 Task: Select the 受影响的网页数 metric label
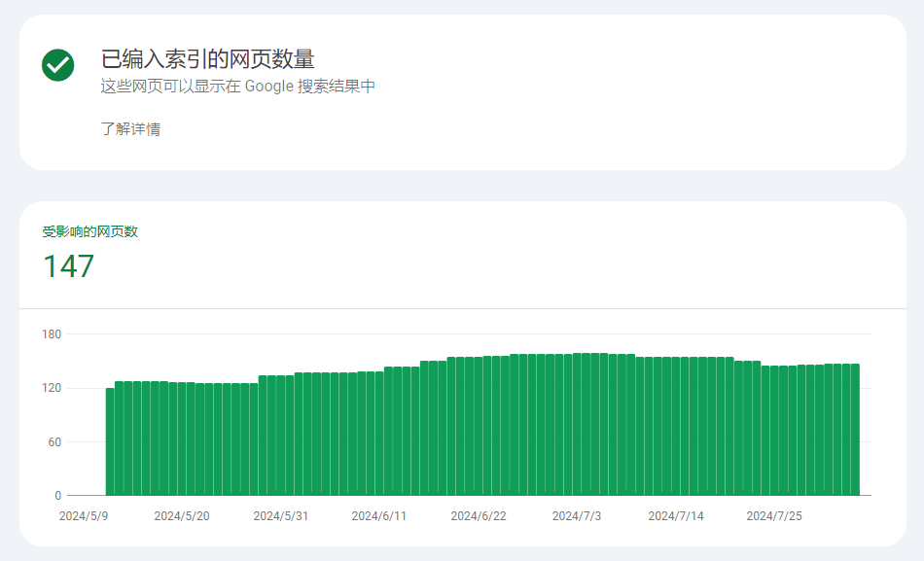89,231
